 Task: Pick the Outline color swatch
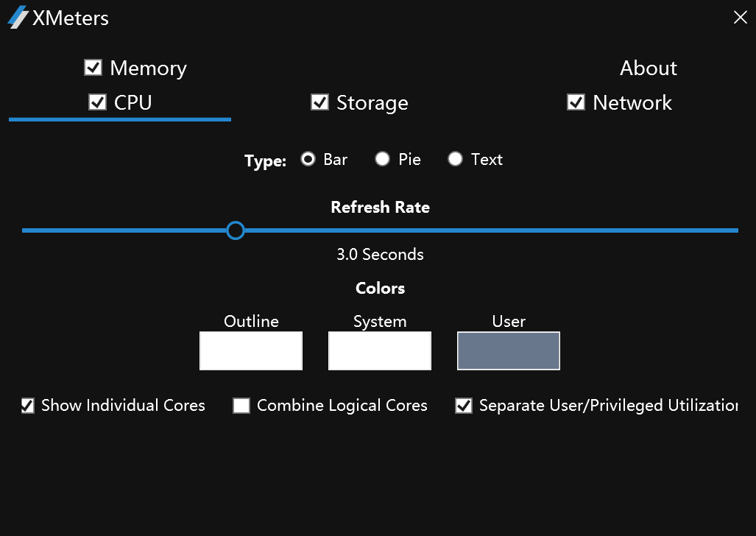click(x=251, y=351)
